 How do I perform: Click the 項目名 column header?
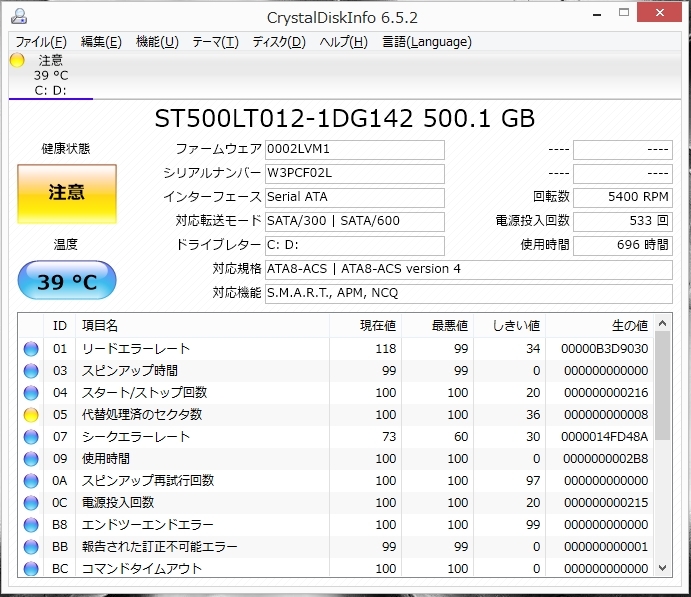(x=202, y=326)
